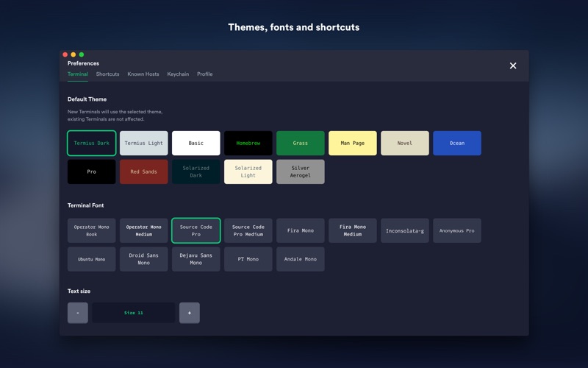588x368 pixels.
Task: Choose the Man Page theme
Action: [353, 143]
